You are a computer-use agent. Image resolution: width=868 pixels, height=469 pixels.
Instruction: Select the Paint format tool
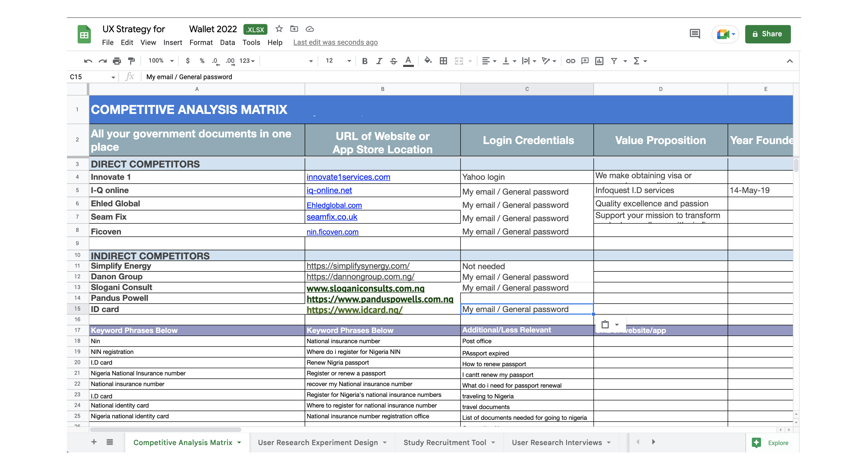(131, 61)
